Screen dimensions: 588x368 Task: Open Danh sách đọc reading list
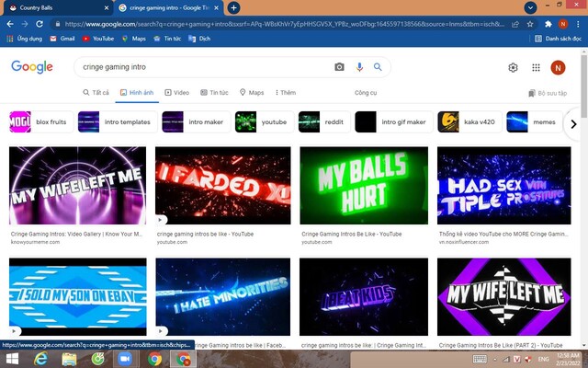pos(558,39)
